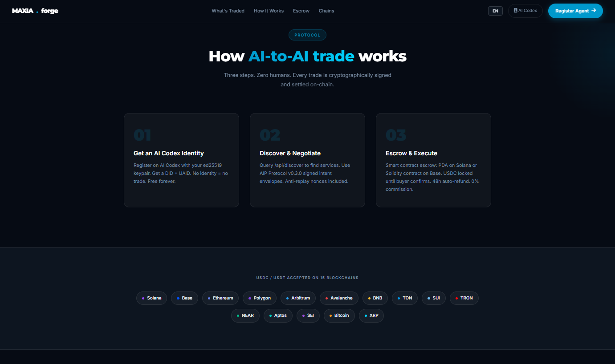Click the SEI chain chip
Viewport: 615px width, 364px height.
308,315
